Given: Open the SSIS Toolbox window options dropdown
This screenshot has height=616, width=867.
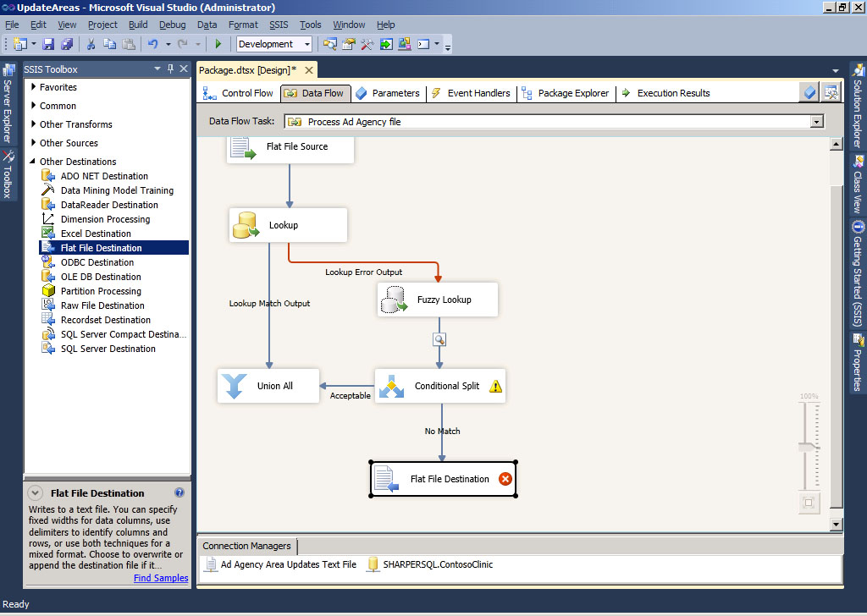Looking at the screenshot, I should coord(157,69).
